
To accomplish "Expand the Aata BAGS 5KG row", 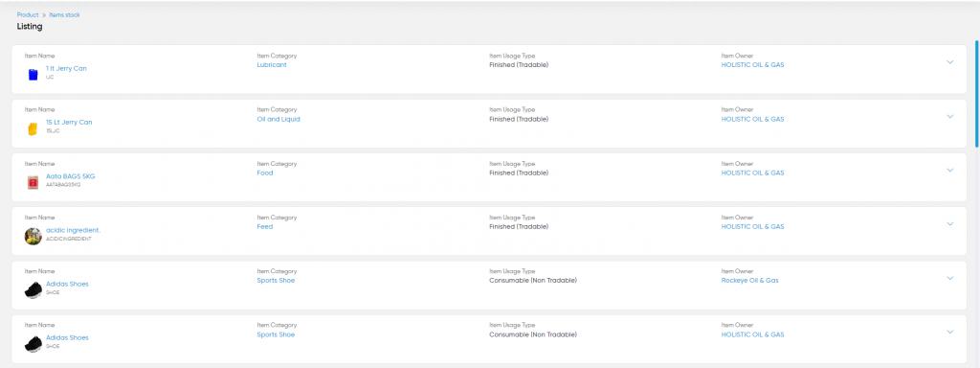I will [x=950, y=170].
